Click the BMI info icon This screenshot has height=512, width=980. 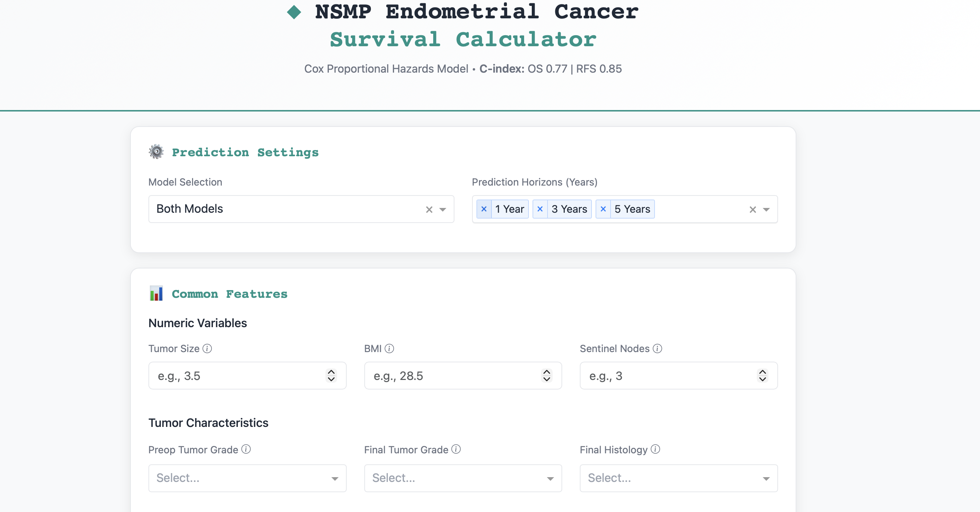389,348
